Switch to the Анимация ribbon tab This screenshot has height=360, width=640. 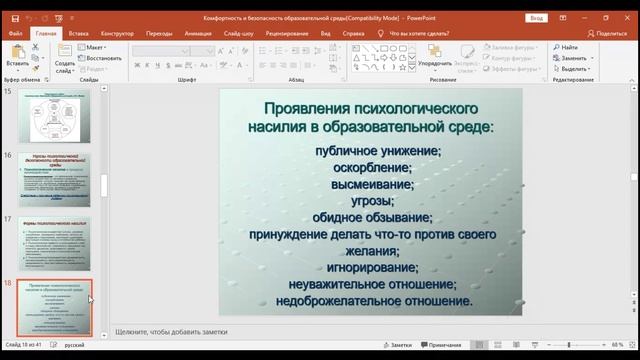coord(198,33)
